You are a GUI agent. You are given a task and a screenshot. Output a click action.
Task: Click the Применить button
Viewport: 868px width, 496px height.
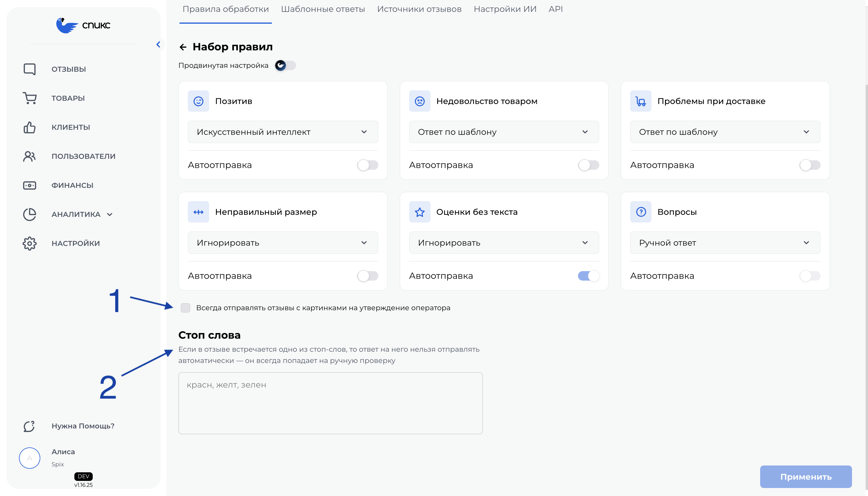(806, 476)
